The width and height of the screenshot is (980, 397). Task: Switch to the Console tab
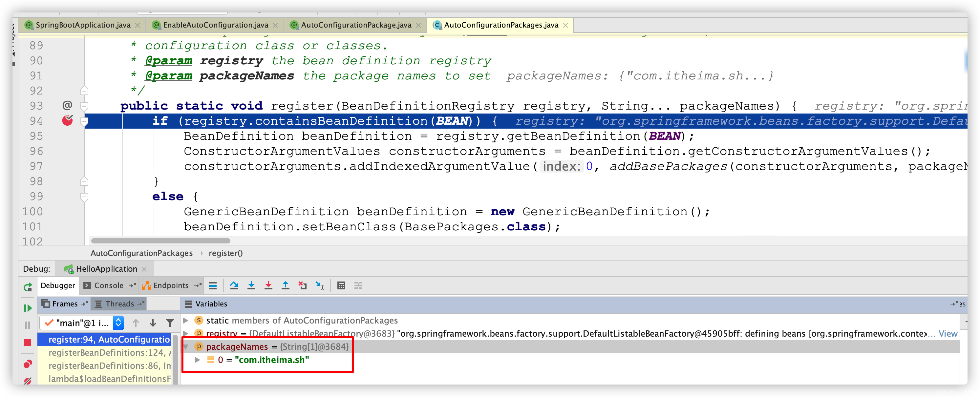(108, 285)
